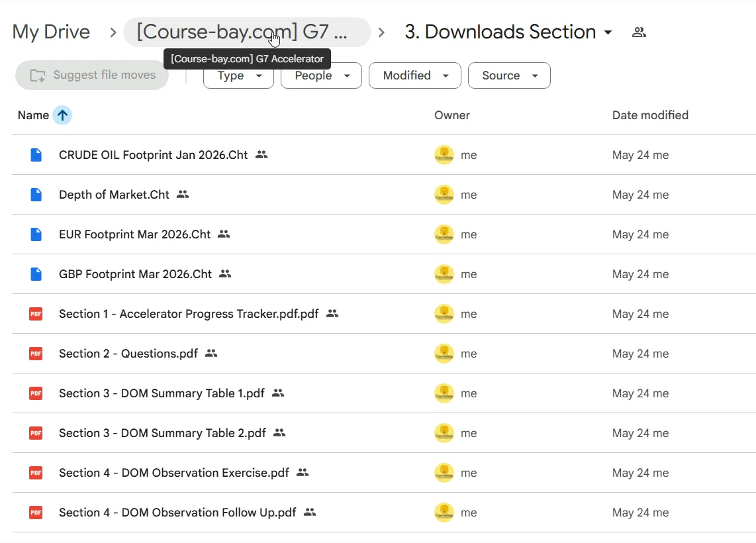
Task: Click shared-folder people icon beside Downloads Section
Action: point(639,32)
